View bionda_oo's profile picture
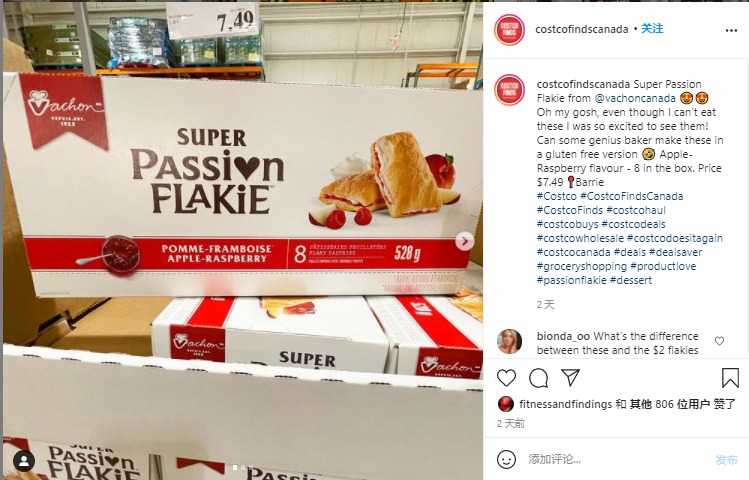Screen dimensions: 749x480 [x=509, y=341]
